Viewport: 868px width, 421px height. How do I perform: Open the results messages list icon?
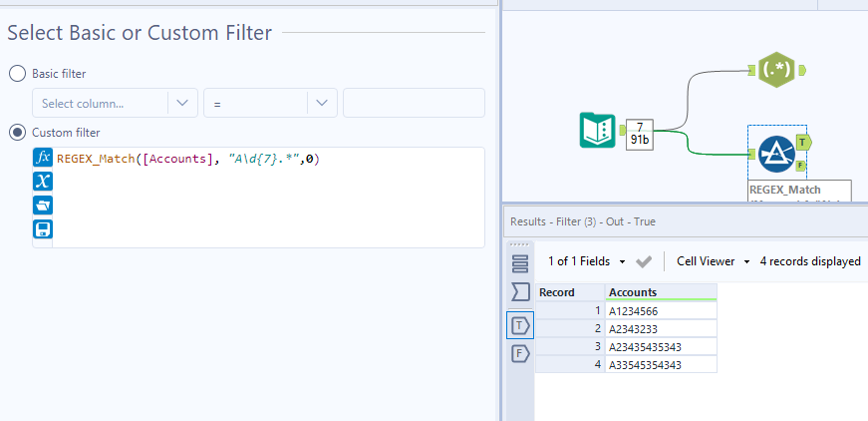519,263
